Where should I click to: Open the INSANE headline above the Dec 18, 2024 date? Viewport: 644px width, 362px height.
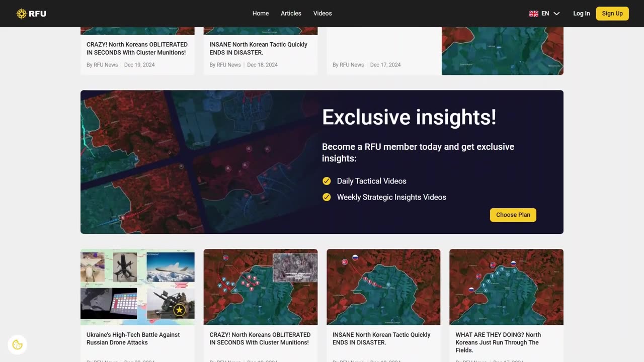click(x=258, y=48)
